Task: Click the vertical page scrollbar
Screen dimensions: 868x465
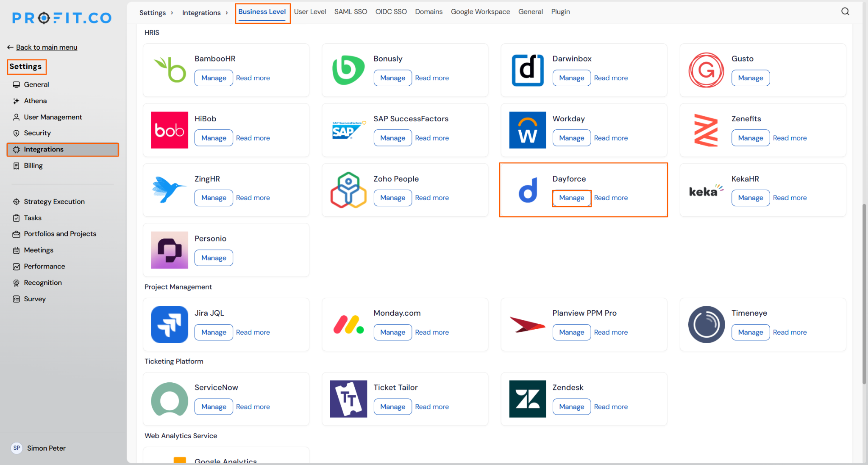Action: click(864, 294)
